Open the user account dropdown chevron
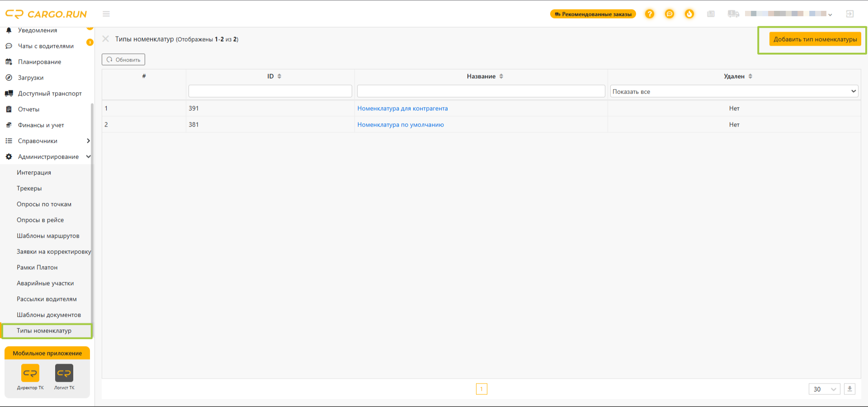The width and height of the screenshot is (868, 407). [830, 15]
